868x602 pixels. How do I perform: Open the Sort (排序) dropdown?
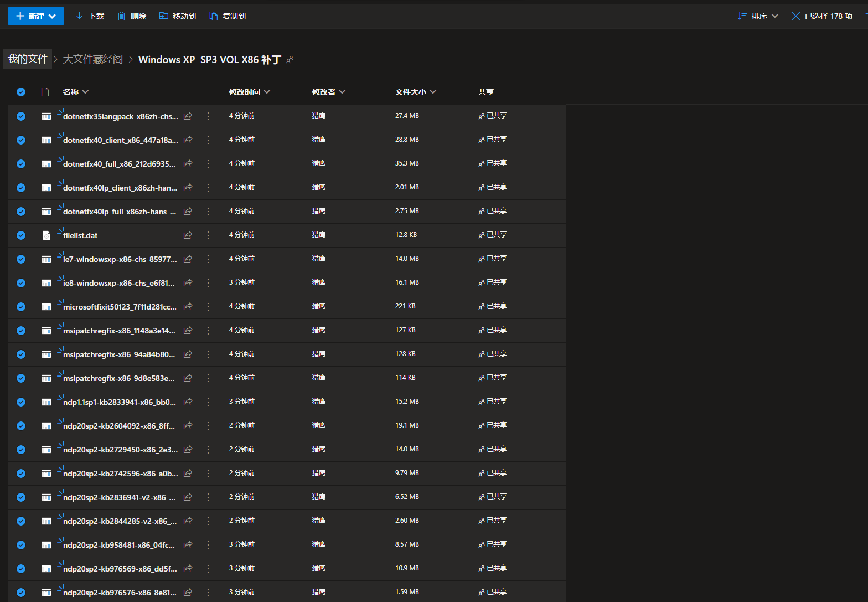click(758, 16)
